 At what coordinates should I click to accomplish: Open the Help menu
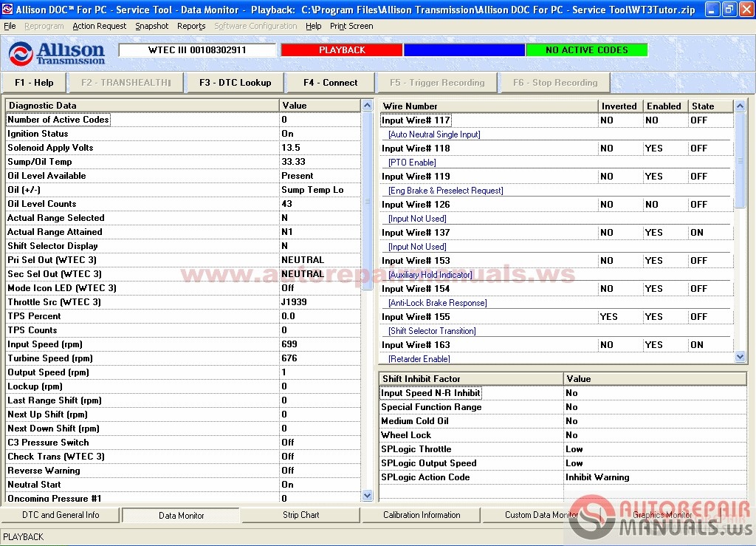(313, 25)
